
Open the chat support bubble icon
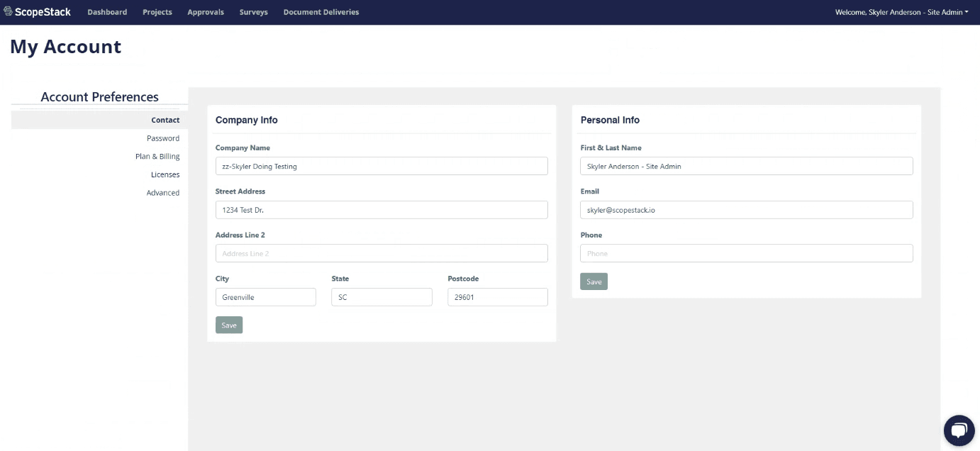tap(959, 430)
